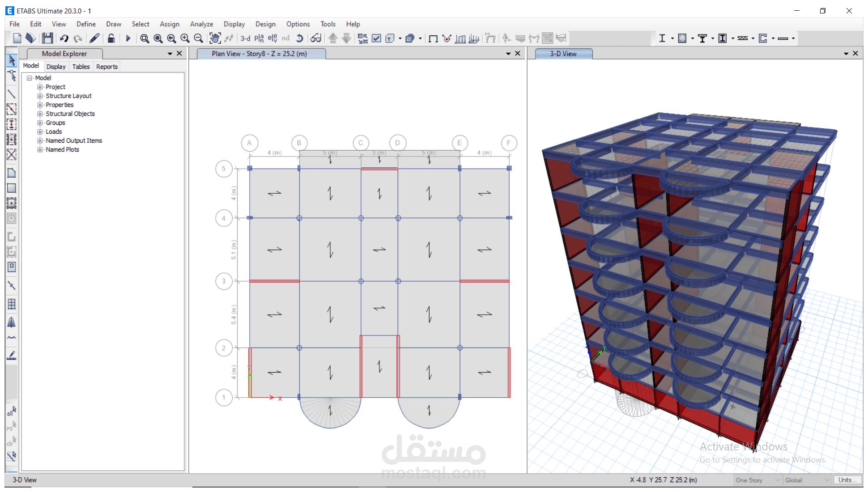
Task: Toggle the 'all' select option in left toolbar
Action: (12, 411)
